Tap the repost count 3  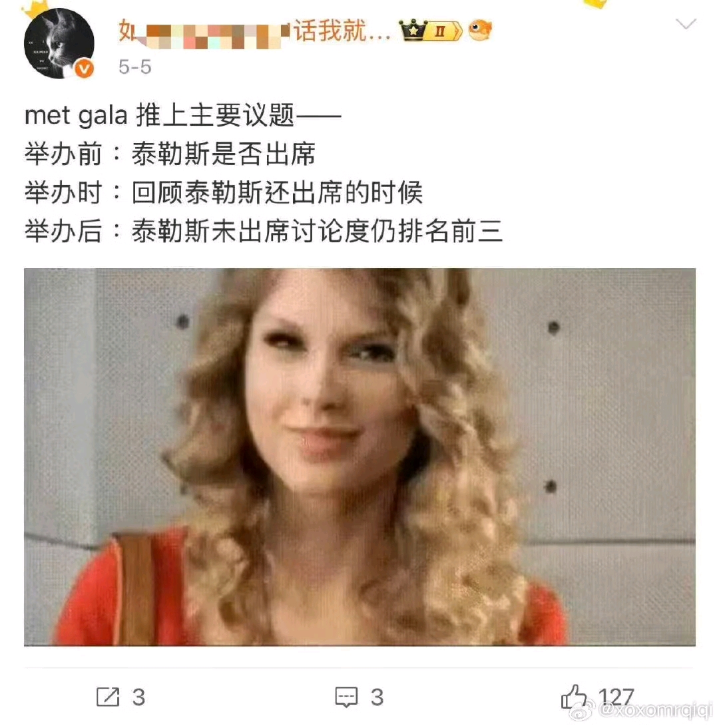click(x=138, y=697)
